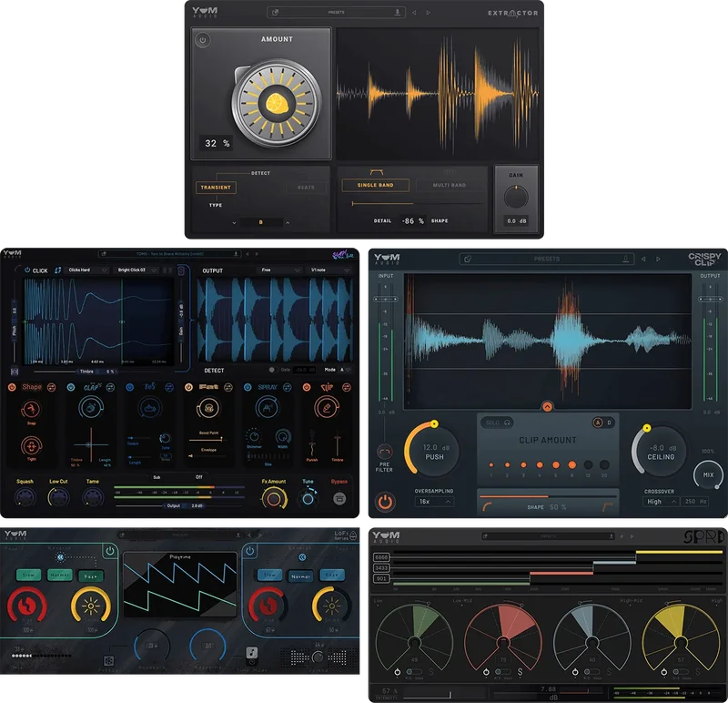Image resolution: width=728 pixels, height=703 pixels.
Task: Go to previous preset in Extractor
Action: pos(414,13)
